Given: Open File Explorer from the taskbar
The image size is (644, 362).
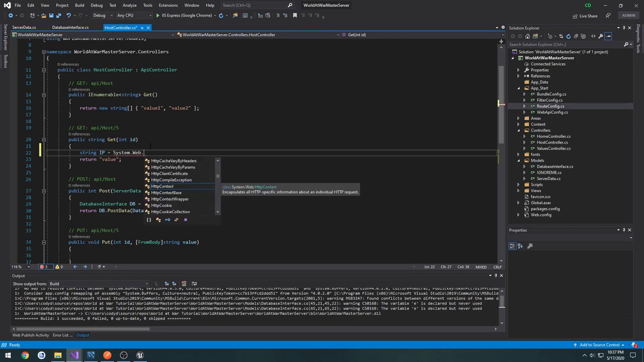Looking at the screenshot, I should [58, 355].
